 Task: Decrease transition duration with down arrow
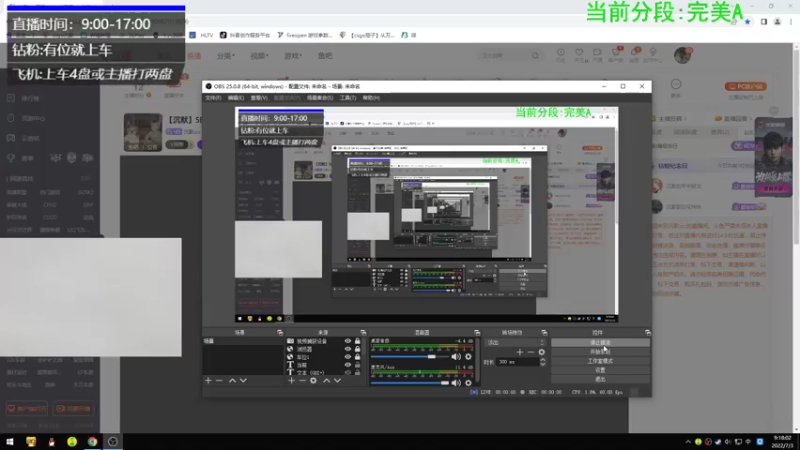click(x=542, y=364)
